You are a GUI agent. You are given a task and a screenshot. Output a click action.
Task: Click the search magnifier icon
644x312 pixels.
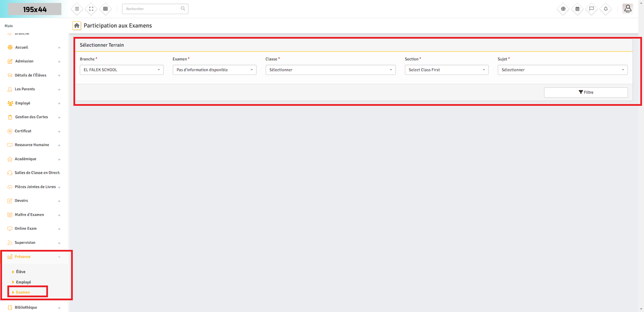tap(183, 8)
